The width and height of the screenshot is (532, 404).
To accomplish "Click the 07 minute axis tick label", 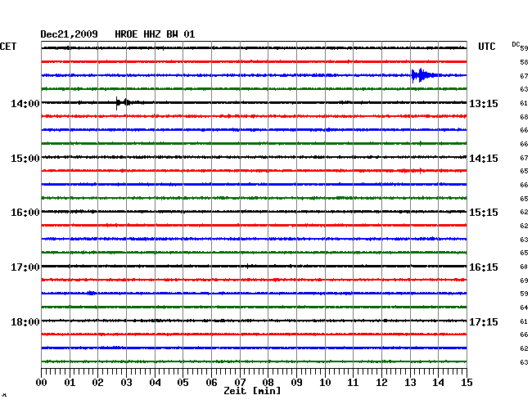I will pos(240,382).
